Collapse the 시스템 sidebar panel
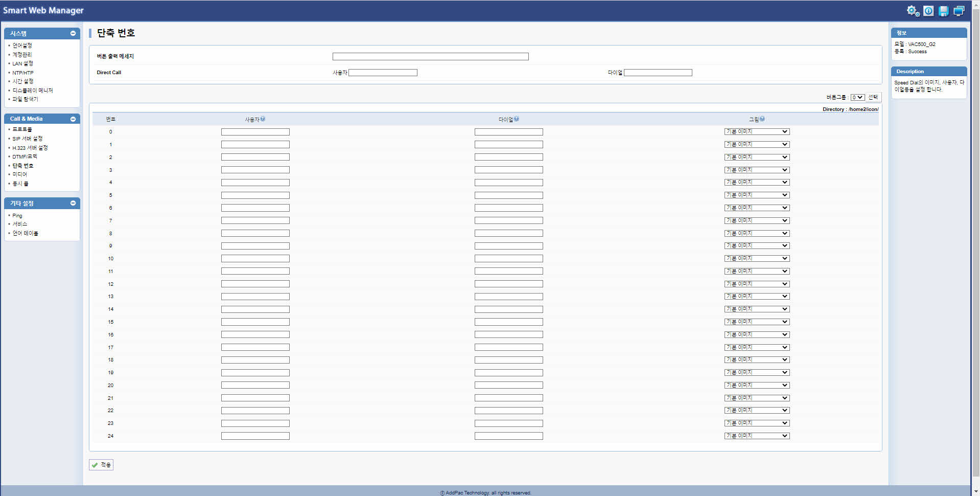The height and width of the screenshot is (496, 980). point(73,34)
